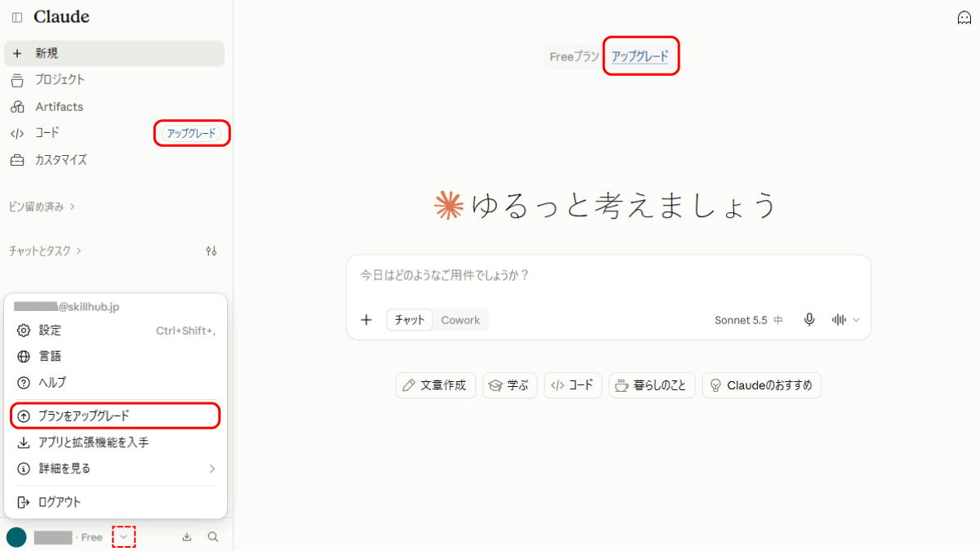Select ログアウト in the account menu
The width and height of the screenshot is (980, 551).
tap(115, 502)
